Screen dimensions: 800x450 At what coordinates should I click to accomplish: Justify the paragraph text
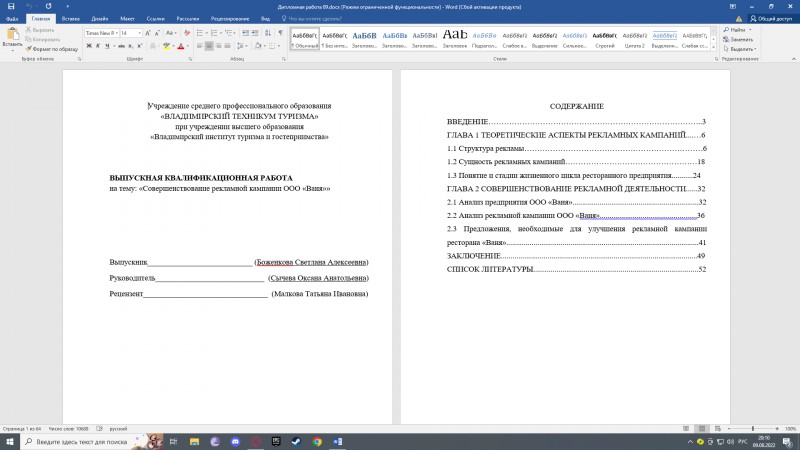tap(227, 46)
